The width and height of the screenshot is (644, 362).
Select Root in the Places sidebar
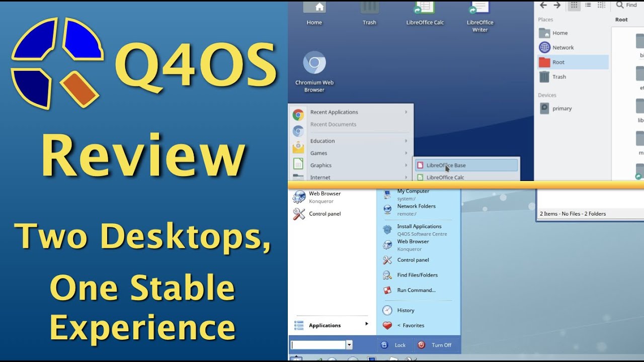573,62
